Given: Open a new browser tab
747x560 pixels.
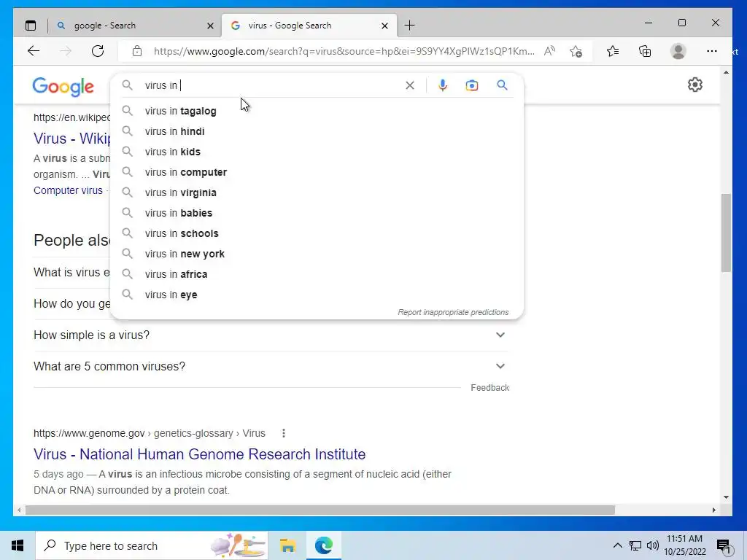Looking at the screenshot, I should (x=410, y=26).
